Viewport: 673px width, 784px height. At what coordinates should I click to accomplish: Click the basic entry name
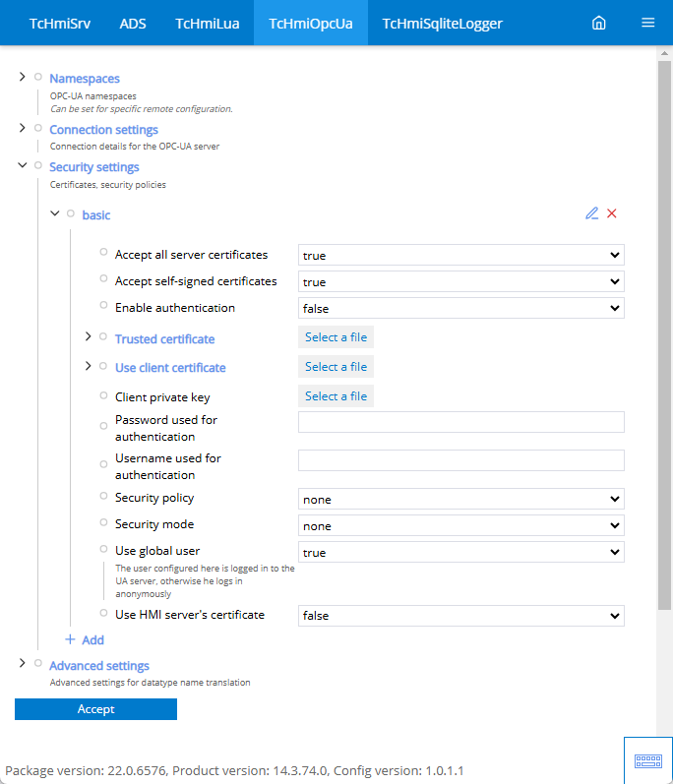coord(96,215)
